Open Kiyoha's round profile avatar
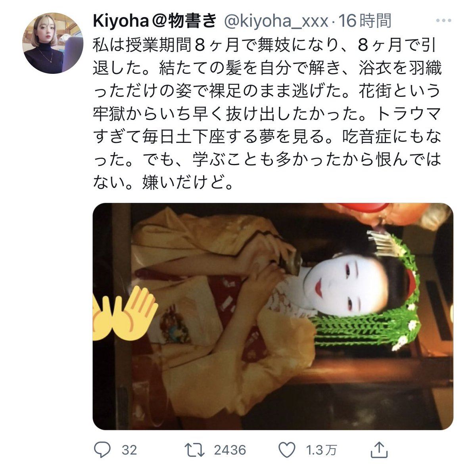 pyautogui.click(x=53, y=43)
